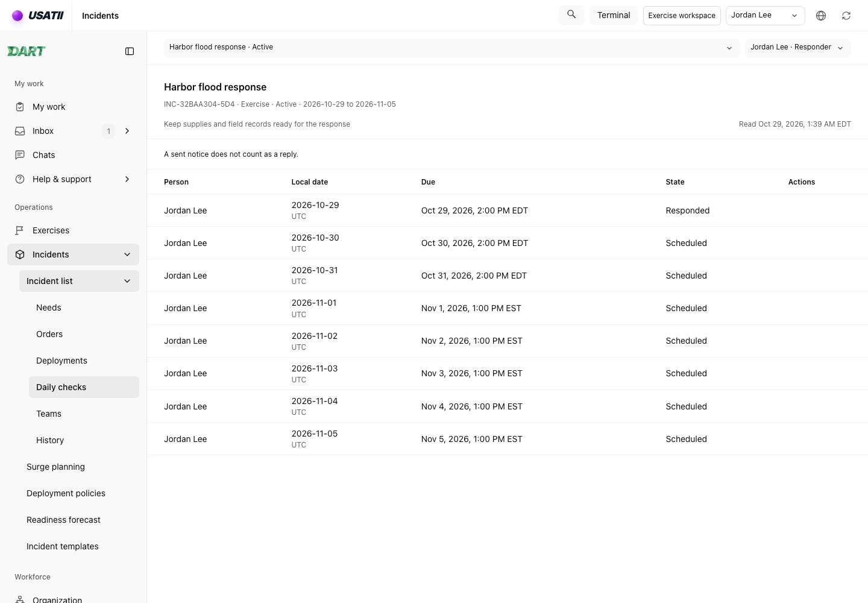Expand the Help & support chevron
The height and width of the screenshot is (603, 868).
tap(127, 179)
